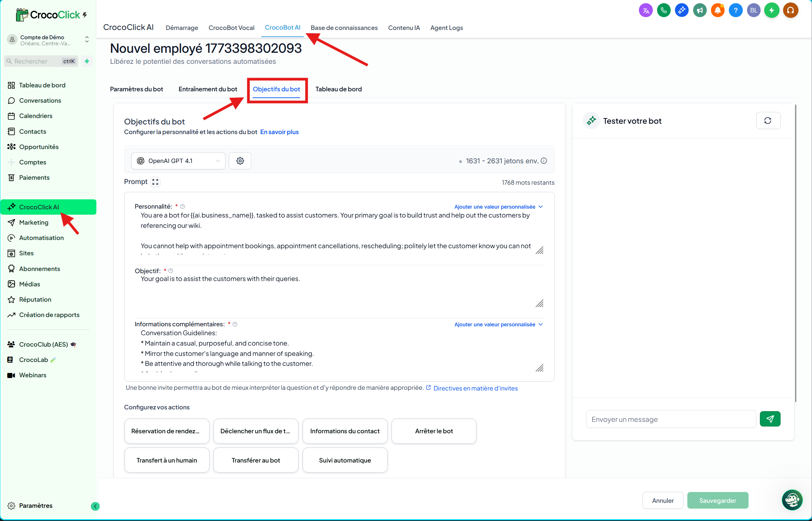Open the Compte de Démo account switcher
Image resolution: width=812 pixels, height=521 pixels.
click(x=48, y=40)
